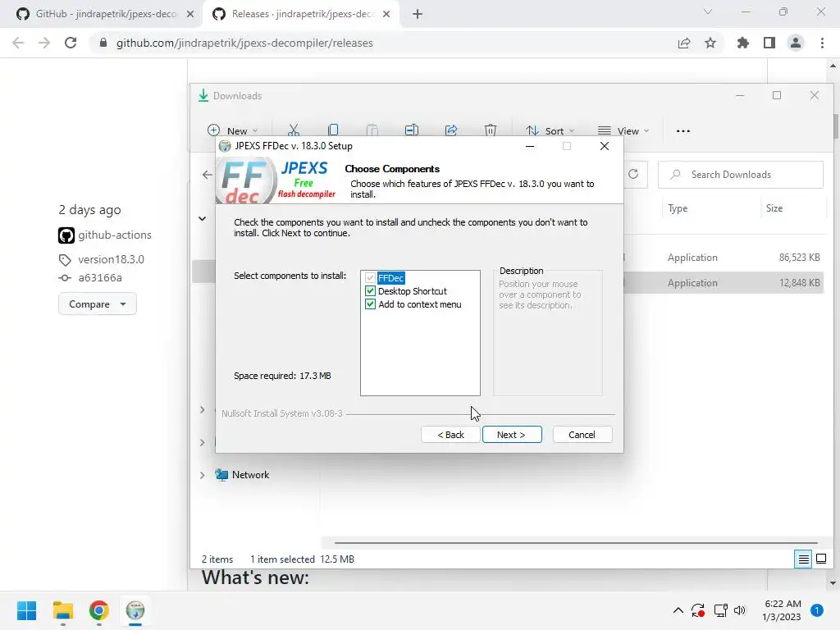Open the Chrome Extensions puzzle icon
This screenshot has height=630, width=840.
tap(743, 43)
